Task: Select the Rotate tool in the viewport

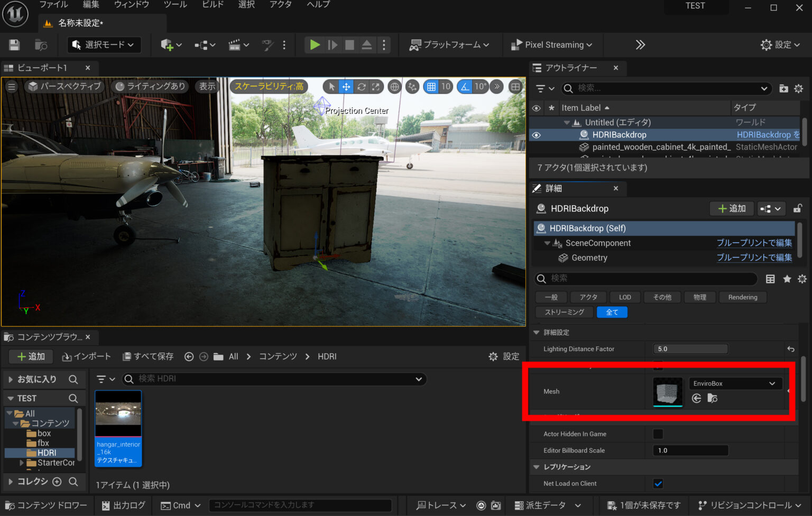Action: (x=361, y=86)
